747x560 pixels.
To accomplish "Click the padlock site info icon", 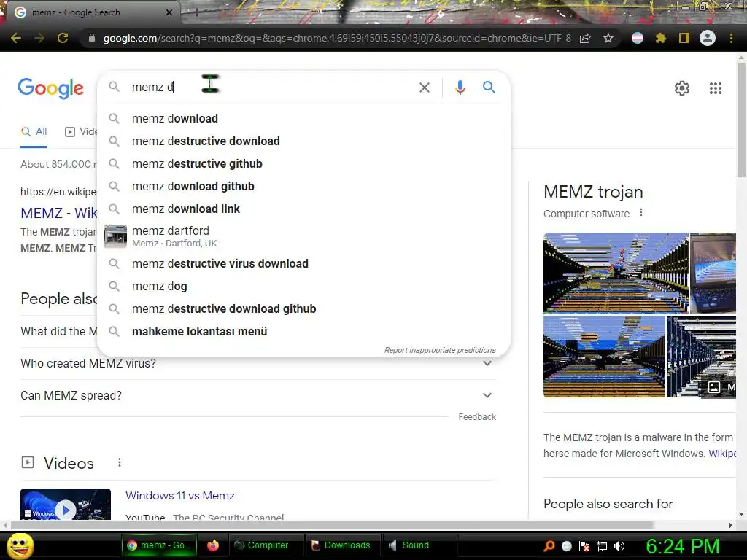I will (92, 38).
